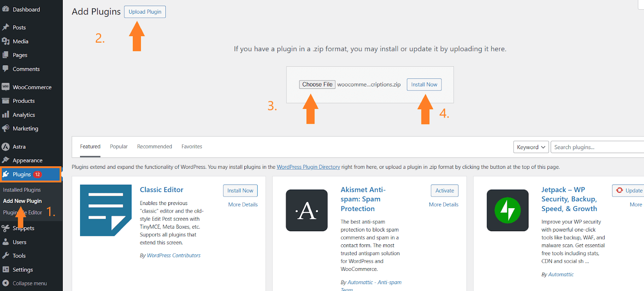Click the Dashboard gauge icon

coord(6,9)
